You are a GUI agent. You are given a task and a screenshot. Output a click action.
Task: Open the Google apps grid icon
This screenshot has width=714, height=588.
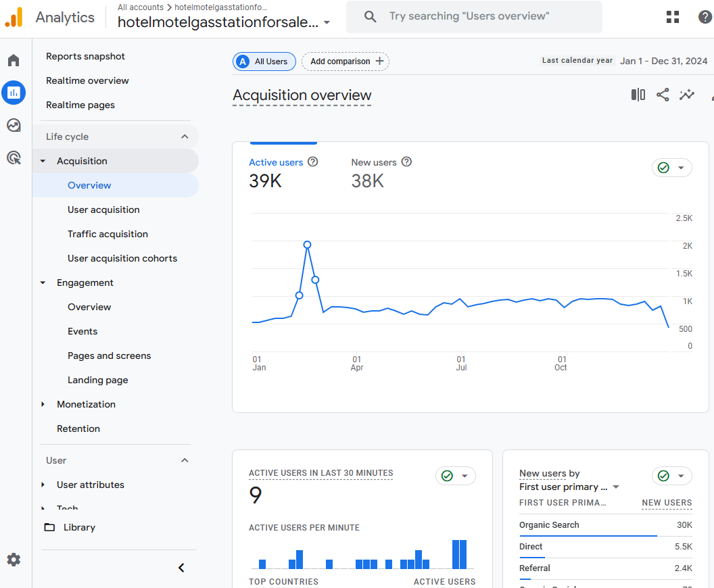click(x=673, y=17)
